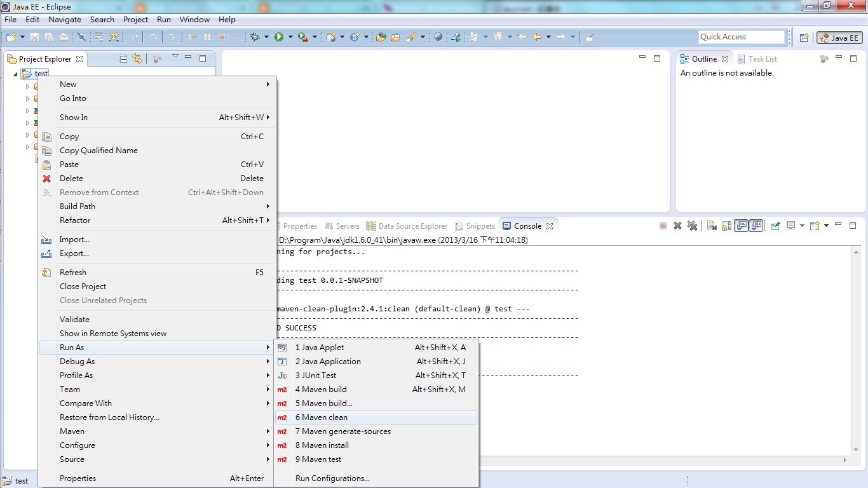
Task: Click the red Delete icon in context menu
Action: 46,179
